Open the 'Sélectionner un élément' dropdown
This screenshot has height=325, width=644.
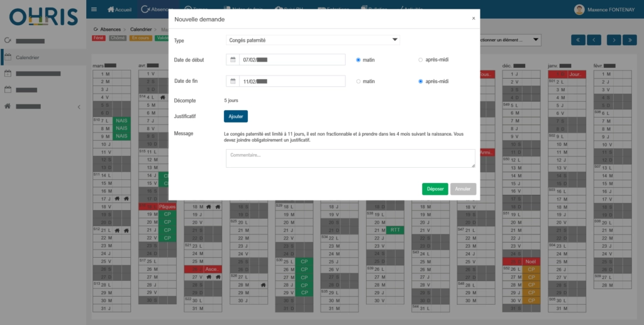tap(509, 40)
